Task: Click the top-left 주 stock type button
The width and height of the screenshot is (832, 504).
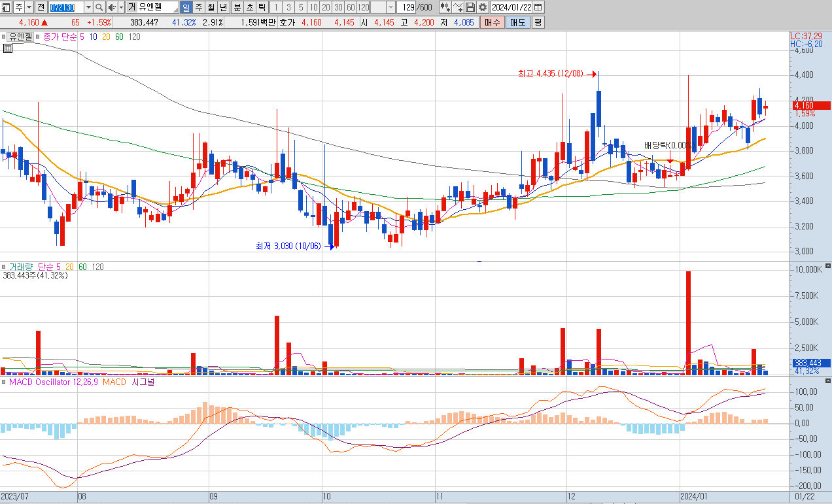Action: pos(19,7)
